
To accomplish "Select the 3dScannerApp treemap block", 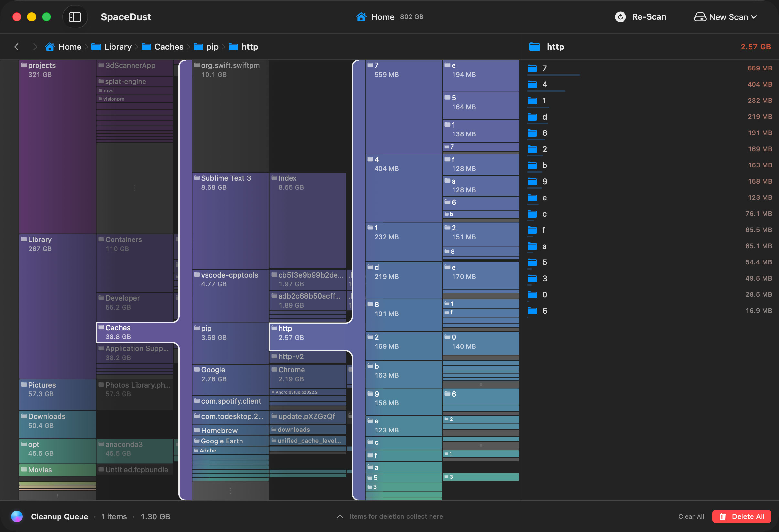I will 135,68.
